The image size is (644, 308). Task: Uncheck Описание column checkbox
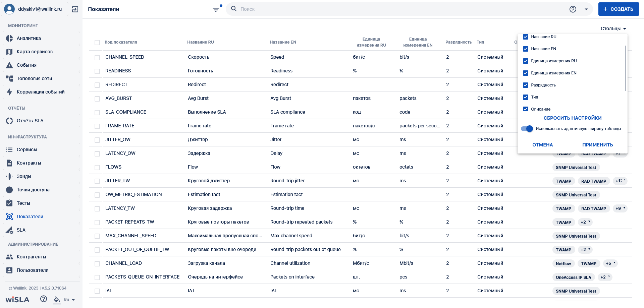coord(526,109)
